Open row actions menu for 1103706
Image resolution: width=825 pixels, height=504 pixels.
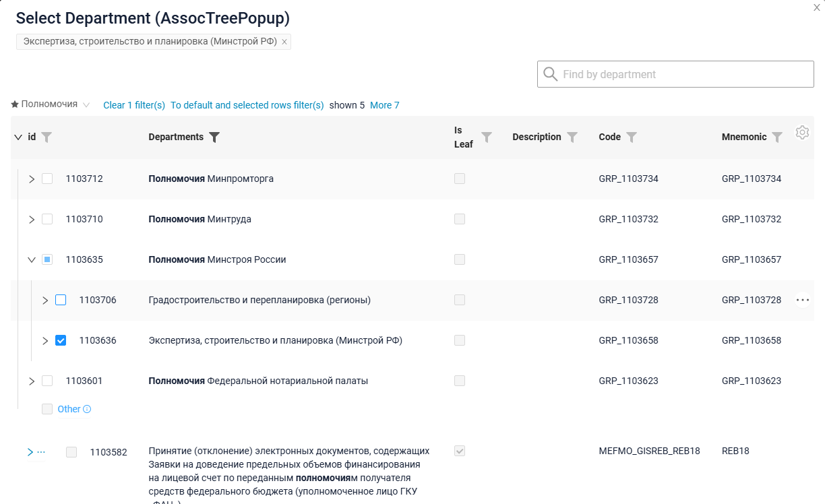click(x=802, y=300)
